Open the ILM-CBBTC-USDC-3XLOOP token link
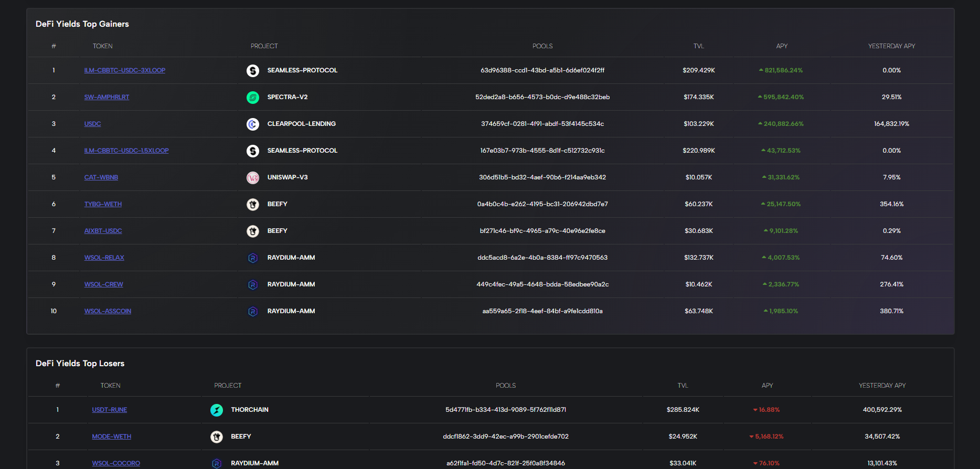 125,70
